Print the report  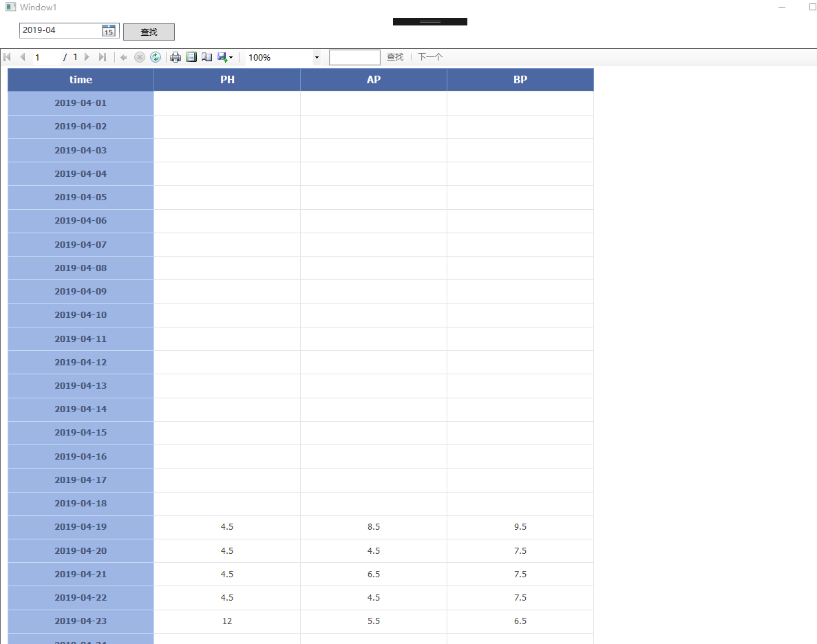point(175,57)
